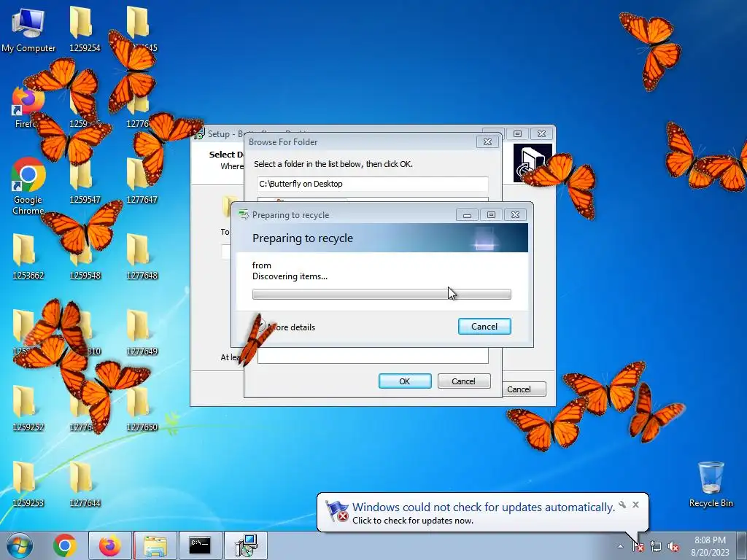This screenshot has width=747, height=560.
Task: Open the Action Center flag tray icon
Action: coord(638,547)
